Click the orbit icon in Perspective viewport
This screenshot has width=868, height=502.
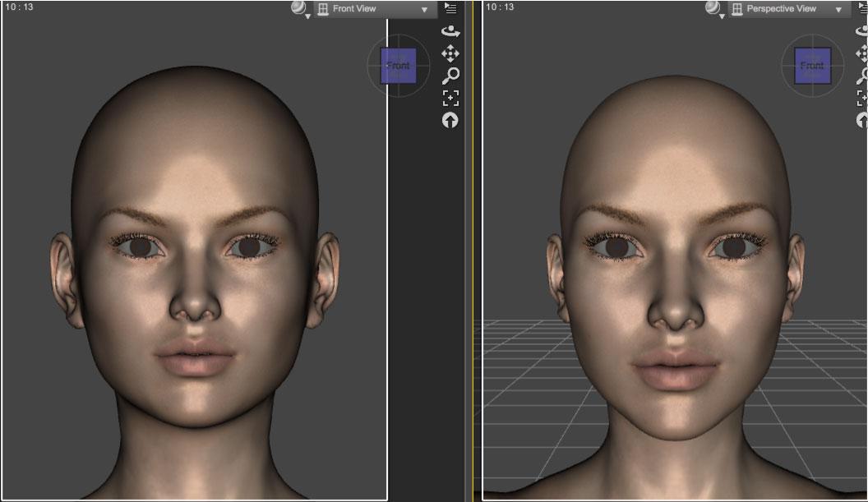click(x=862, y=31)
